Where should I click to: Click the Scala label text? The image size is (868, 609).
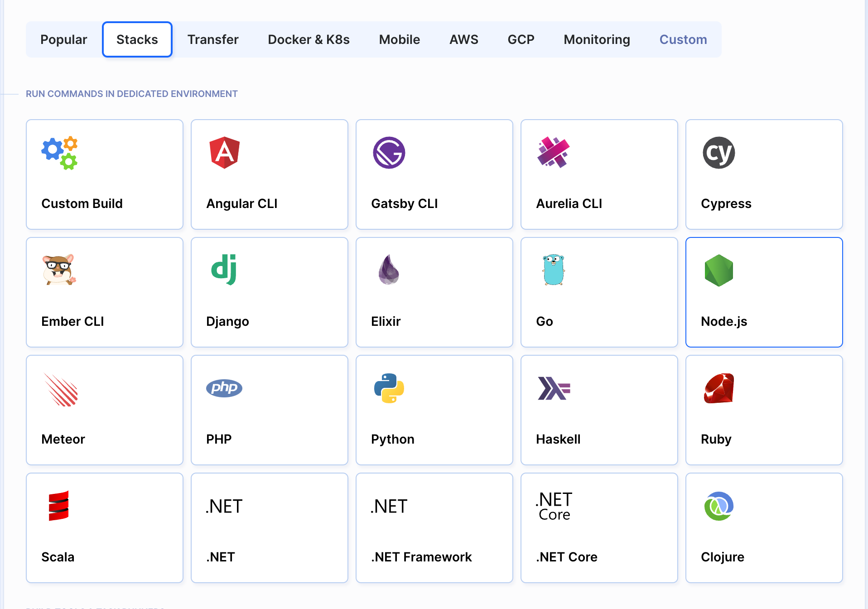(58, 557)
